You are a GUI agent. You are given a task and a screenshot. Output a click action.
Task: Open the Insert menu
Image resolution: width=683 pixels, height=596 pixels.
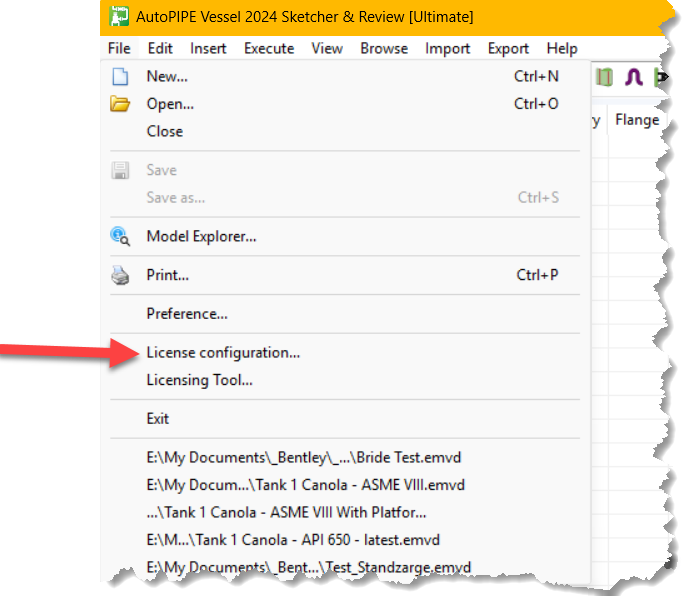pyautogui.click(x=208, y=48)
